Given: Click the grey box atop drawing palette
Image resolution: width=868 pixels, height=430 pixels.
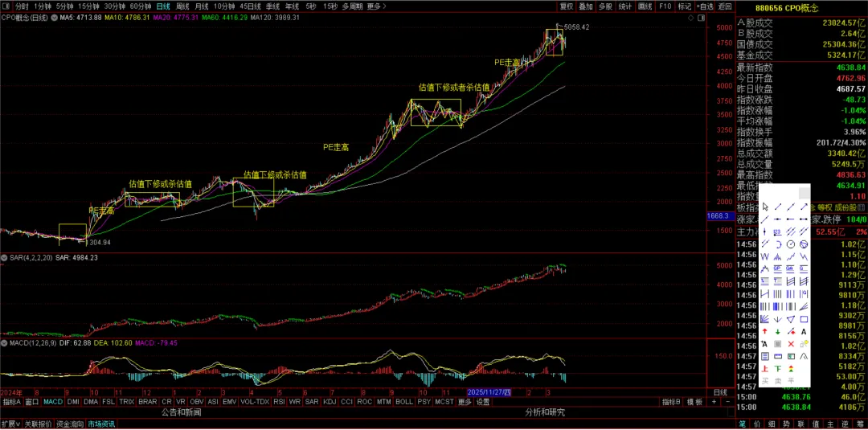Looking at the screenshot, I should pyautogui.click(x=805, y=193).
